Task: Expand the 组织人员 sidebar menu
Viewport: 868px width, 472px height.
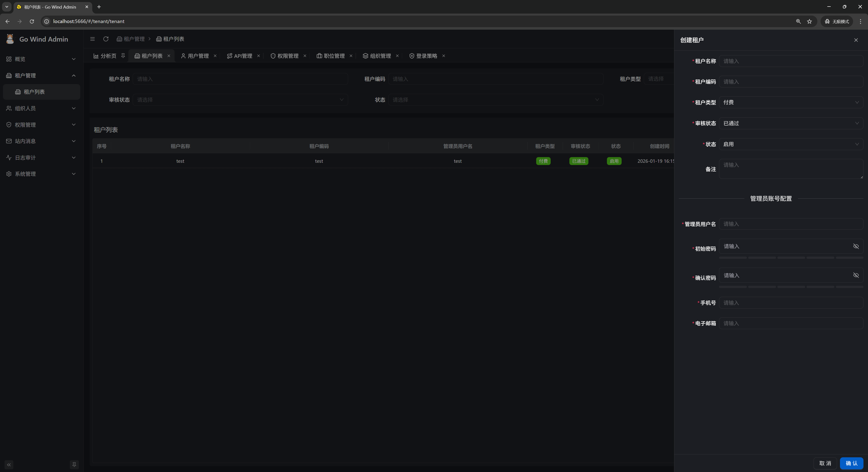Action: [x=42, y=108]
